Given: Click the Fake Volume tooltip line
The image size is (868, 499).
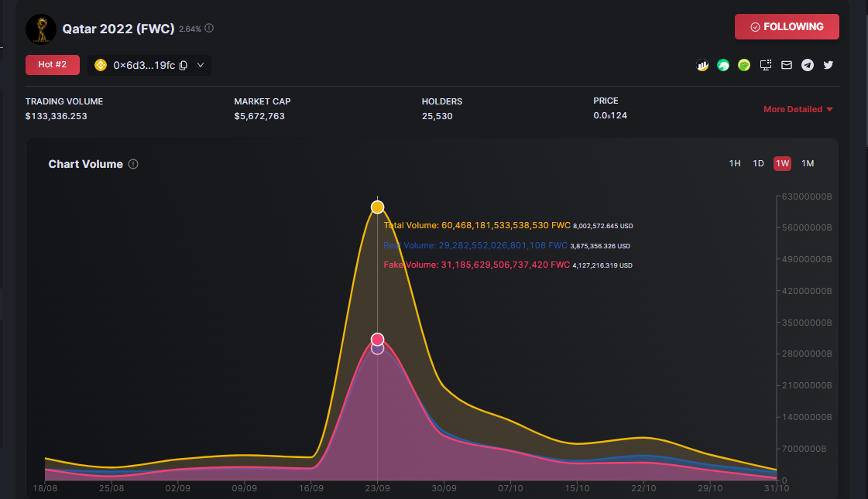Looking at the screenshot, I should [x=508, y=265].
